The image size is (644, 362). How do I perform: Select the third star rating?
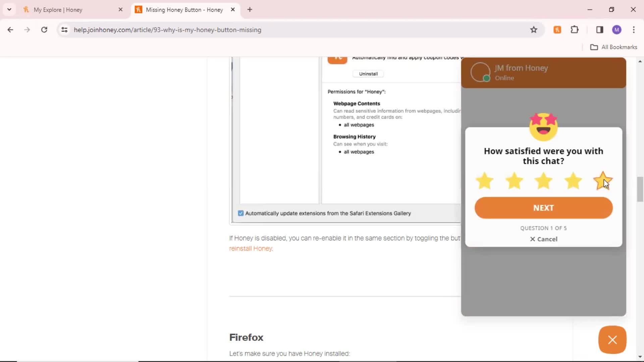tap(543, 181)
